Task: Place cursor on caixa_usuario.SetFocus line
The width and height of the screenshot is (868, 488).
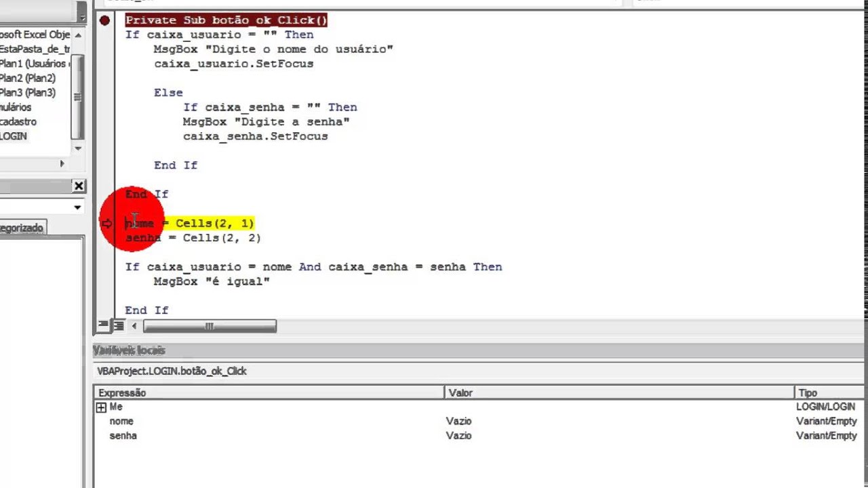Action: (x=234, y=64)
